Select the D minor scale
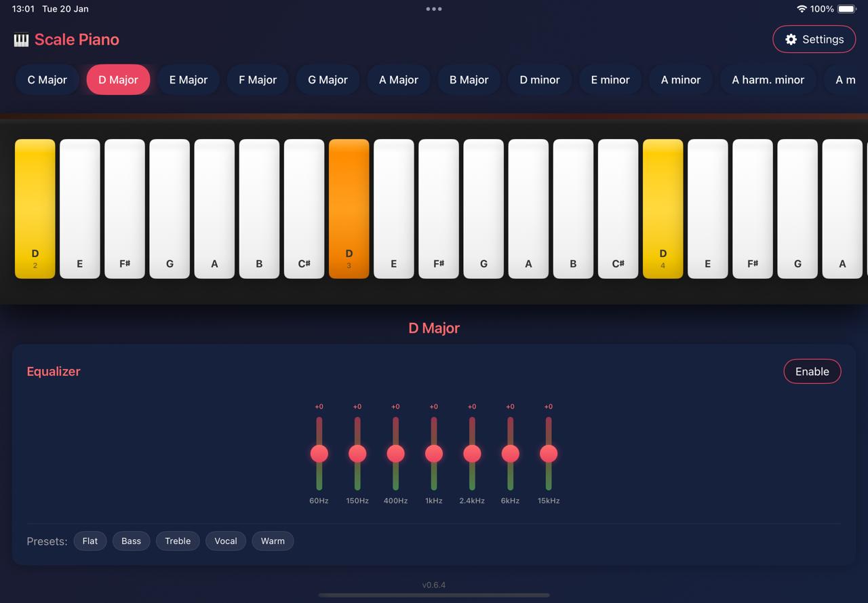 click(x=539, y=79)
